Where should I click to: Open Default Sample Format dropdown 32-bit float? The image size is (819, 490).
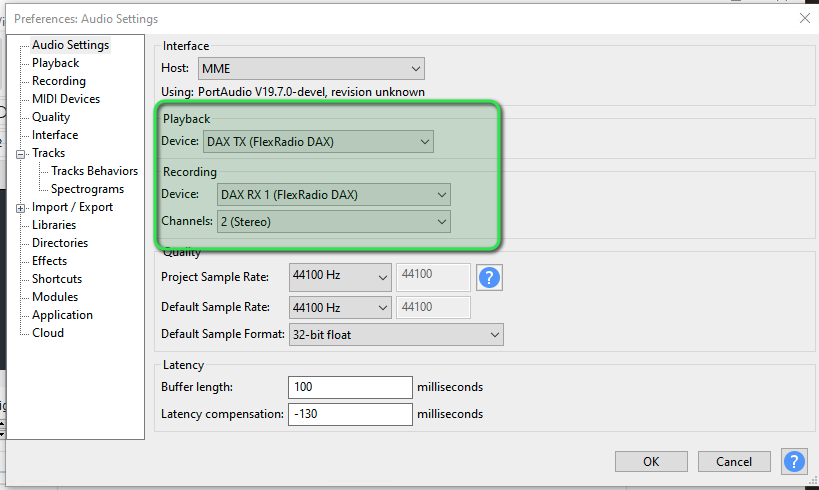(396, 335)
